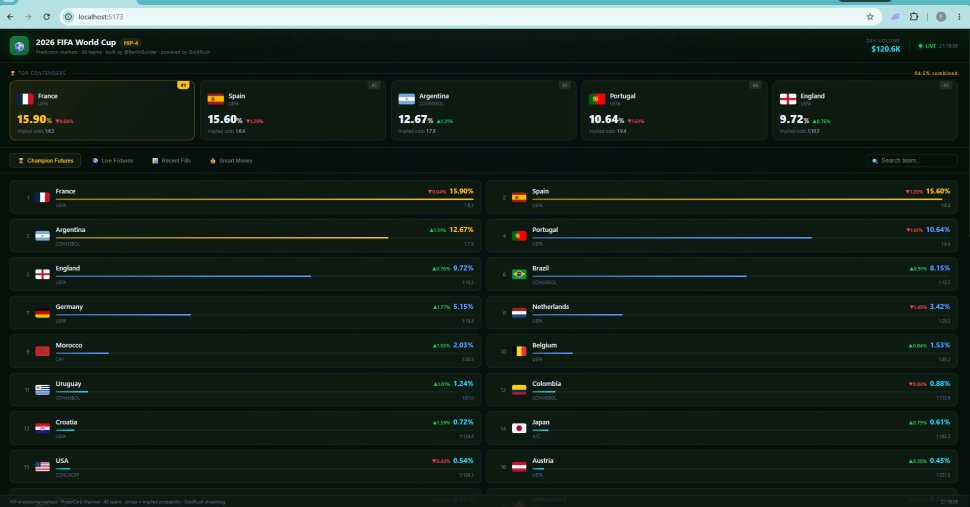Click the HIP-4 badge

(x=131, y=43)
